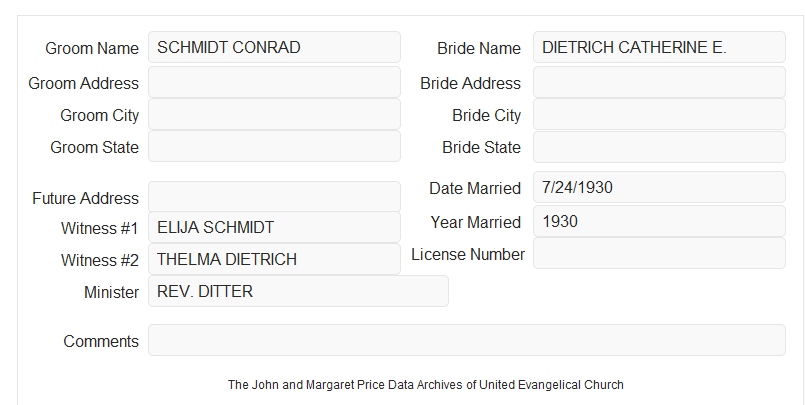
Task: Click the Price Data Archives footer text
Action: pos(426,385)
